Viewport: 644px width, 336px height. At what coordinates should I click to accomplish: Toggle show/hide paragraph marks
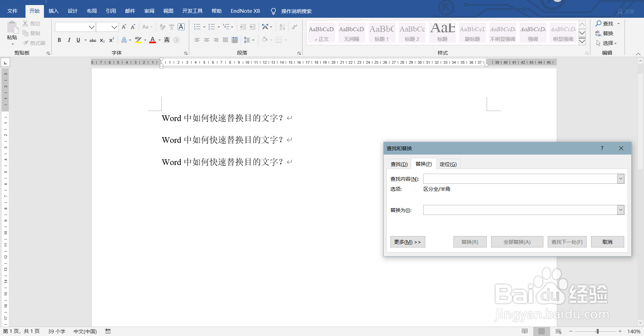(x=294, y=27)
